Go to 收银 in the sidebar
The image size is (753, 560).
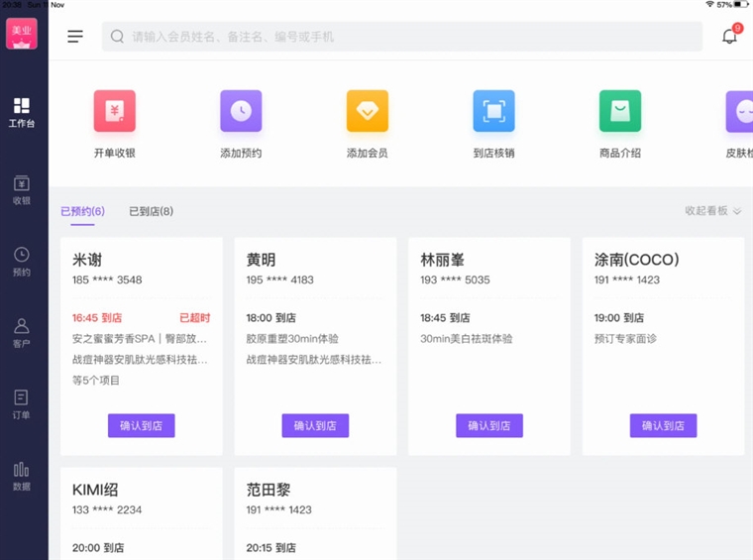click(x=22, y=190)
